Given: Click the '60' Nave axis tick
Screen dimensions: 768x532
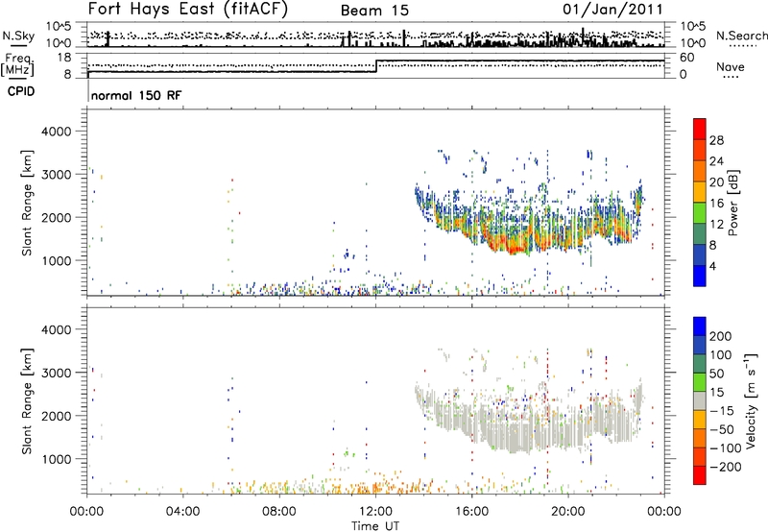Looking at the screenshot, I should point(686,58).
